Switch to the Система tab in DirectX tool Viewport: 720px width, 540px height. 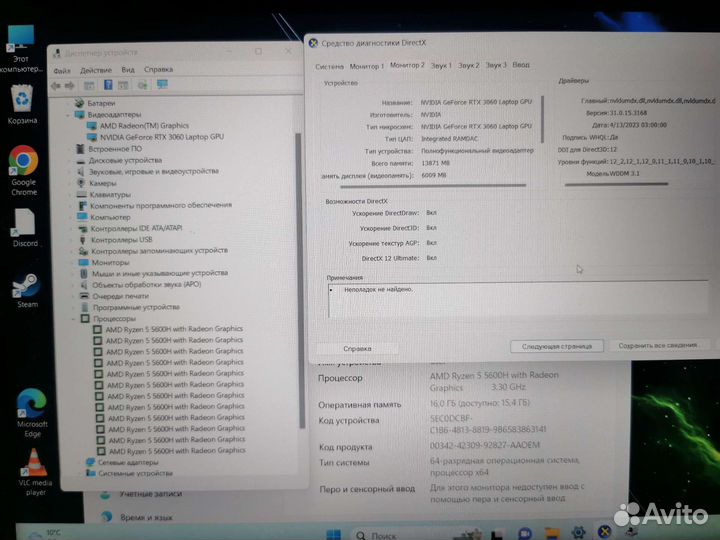(329, 67)
